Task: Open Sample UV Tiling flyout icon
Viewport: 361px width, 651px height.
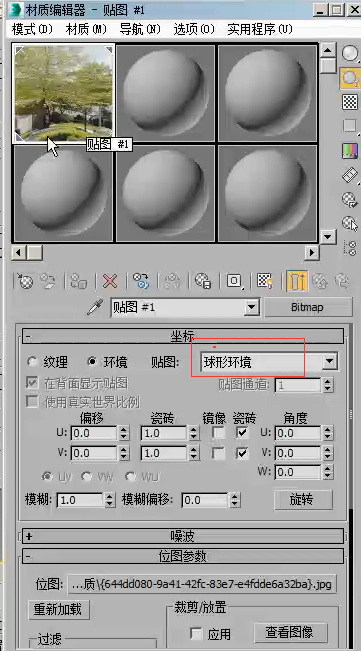Action: point(350,126)
